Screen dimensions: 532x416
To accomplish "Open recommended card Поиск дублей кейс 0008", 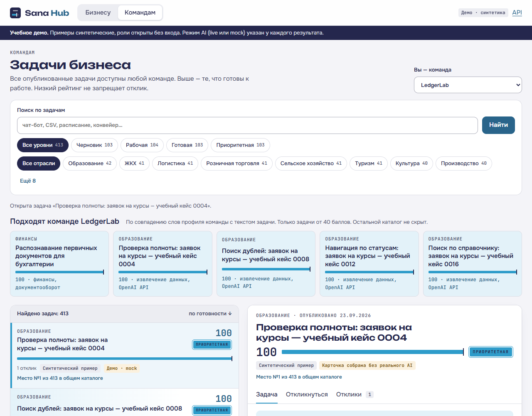I will [x=266, y=264].
